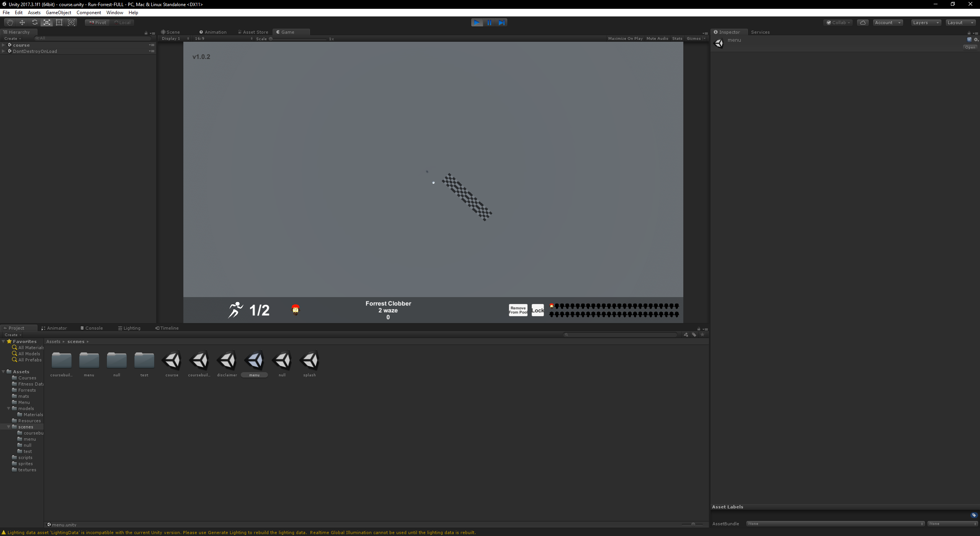
Task: Pause the game playback
Action: (489, 23)
